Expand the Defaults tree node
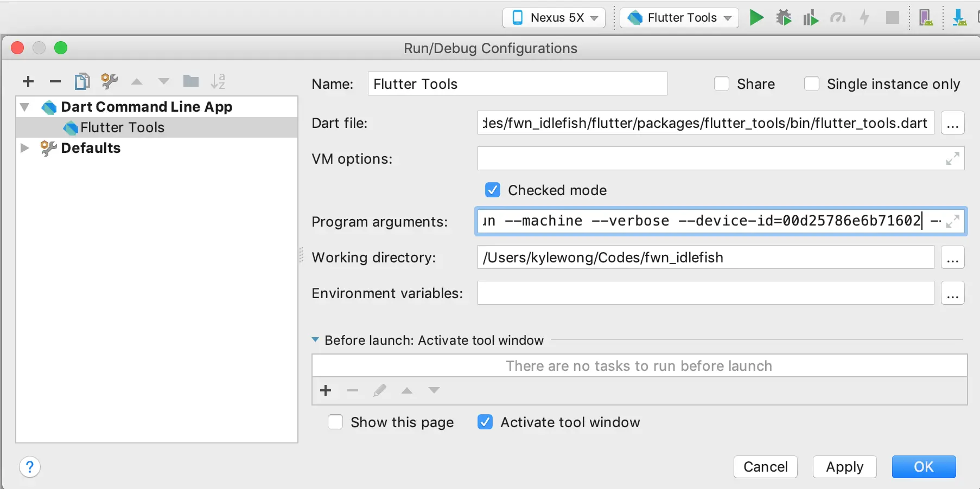This screenshot has height=489, width=980. point(24,147)
